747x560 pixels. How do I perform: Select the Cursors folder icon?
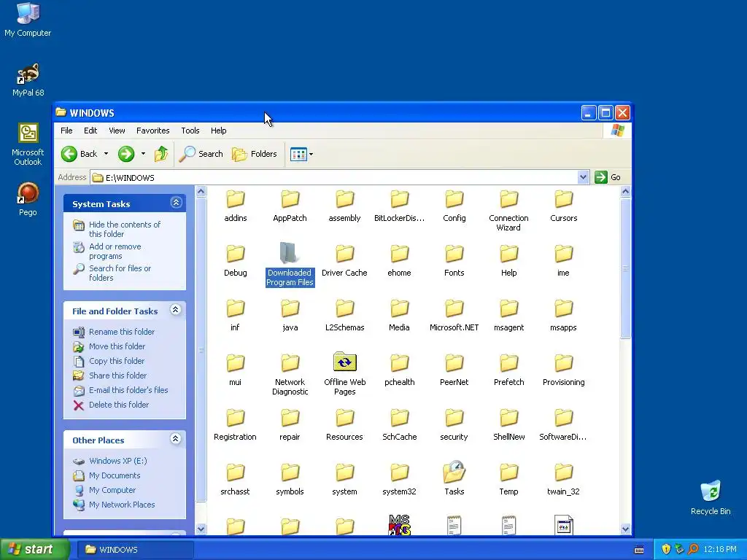tap(564, 199)
